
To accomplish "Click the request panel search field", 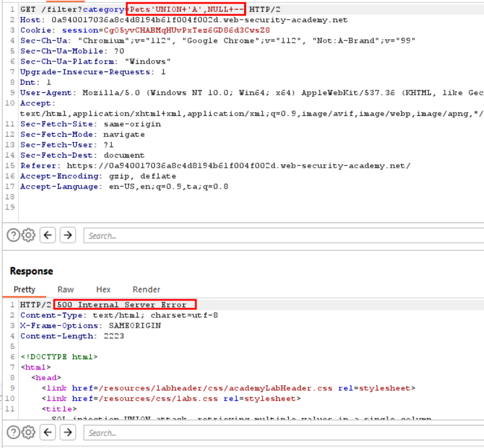I will pyautogui.click(x=283, y=236).
